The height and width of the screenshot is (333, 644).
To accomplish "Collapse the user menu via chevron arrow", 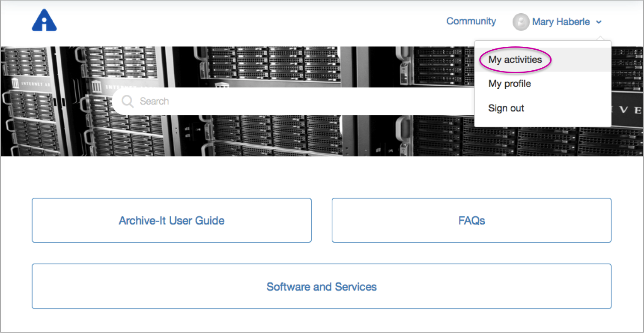I will (x=599, y=22).
